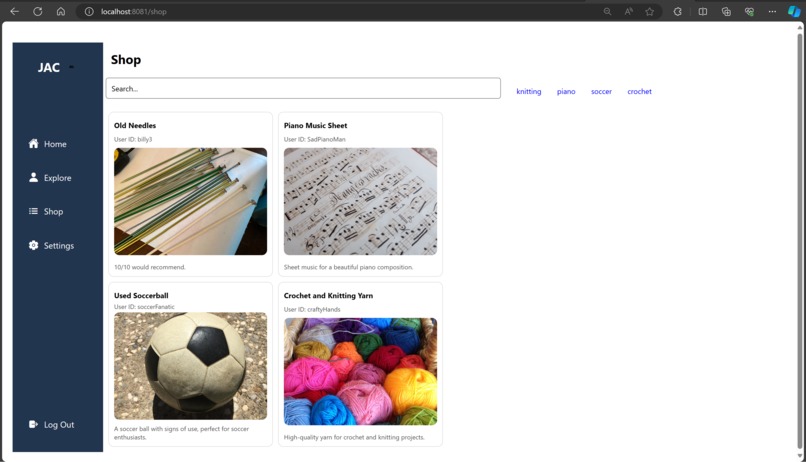
Task: Select User ID billy3 text
Action: [x=133, y=139]
